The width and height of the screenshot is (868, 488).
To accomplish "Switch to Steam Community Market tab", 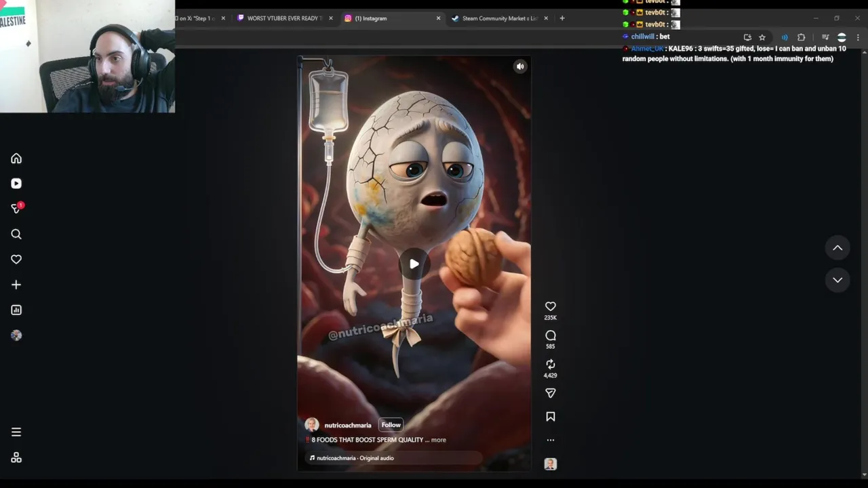I will pyautogui.click(x=499, y=18).
